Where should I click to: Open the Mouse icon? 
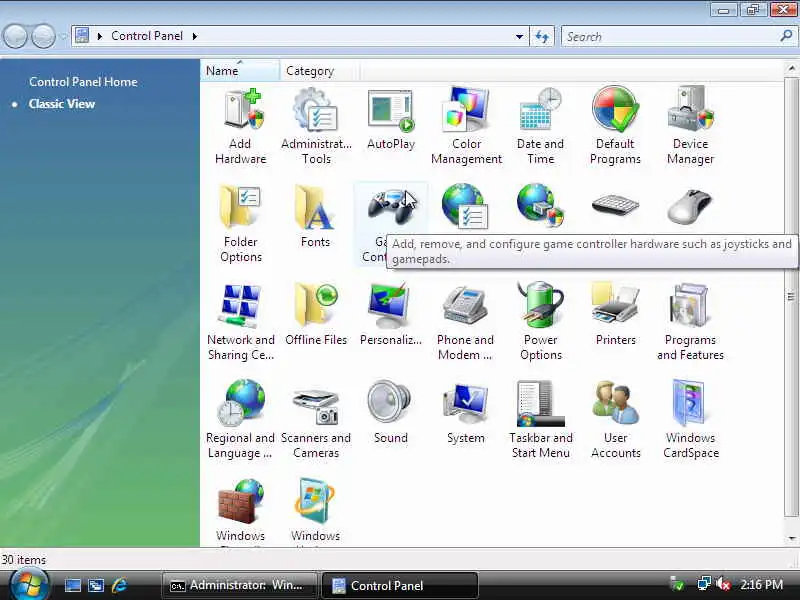point(690,206)
